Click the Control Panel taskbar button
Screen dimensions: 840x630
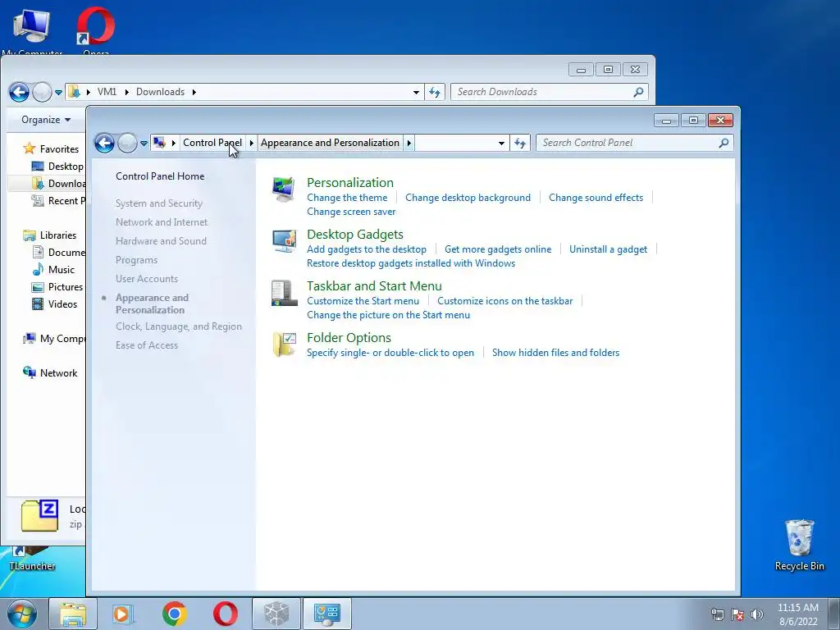coord(327,614)
